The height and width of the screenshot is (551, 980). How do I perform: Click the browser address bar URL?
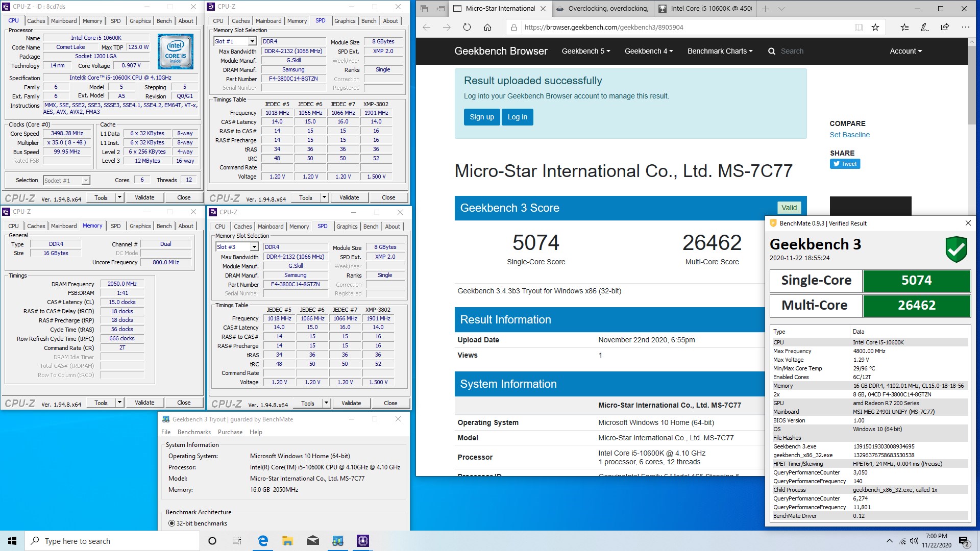point(604,28)
